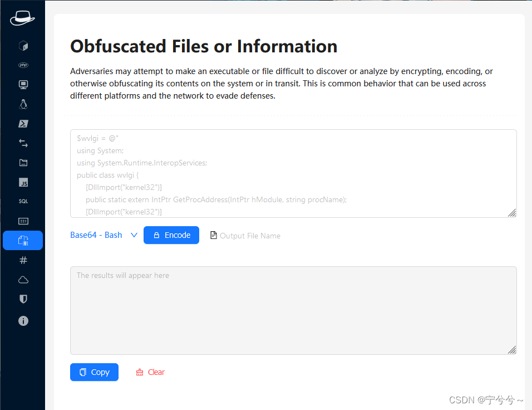The width and height of the screenshot is (532, 410).
Task: Open the SQL injection sidebar icon
Action: [x=23, y=202]
